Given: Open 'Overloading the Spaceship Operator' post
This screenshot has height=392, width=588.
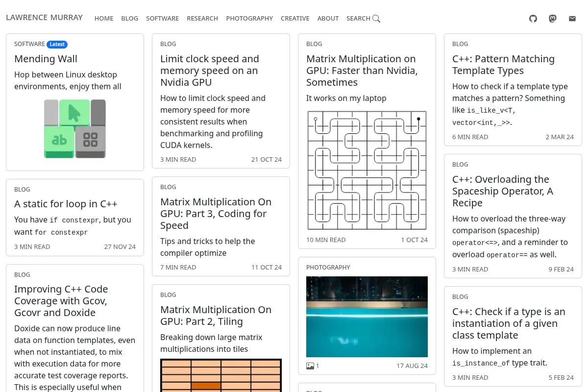Looking at the screenshot, I should (503, 191).
